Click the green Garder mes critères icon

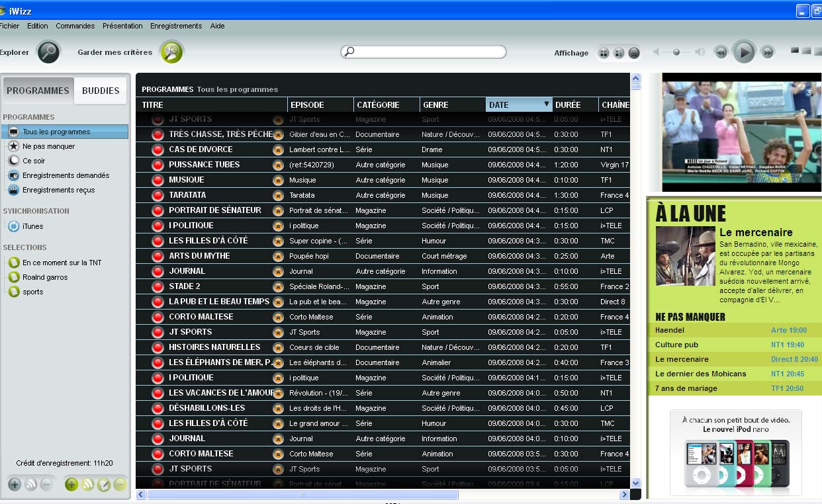171,52
